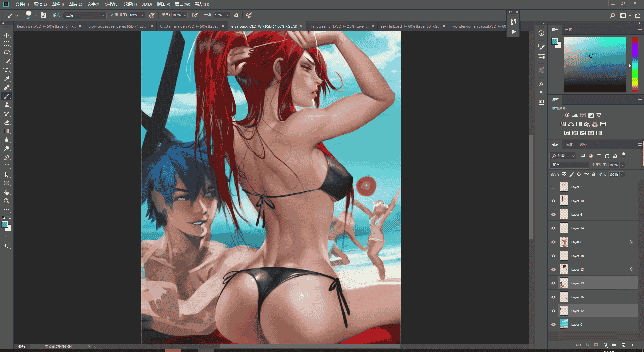Hide Layer 10 visibility eye

[553, 201]
